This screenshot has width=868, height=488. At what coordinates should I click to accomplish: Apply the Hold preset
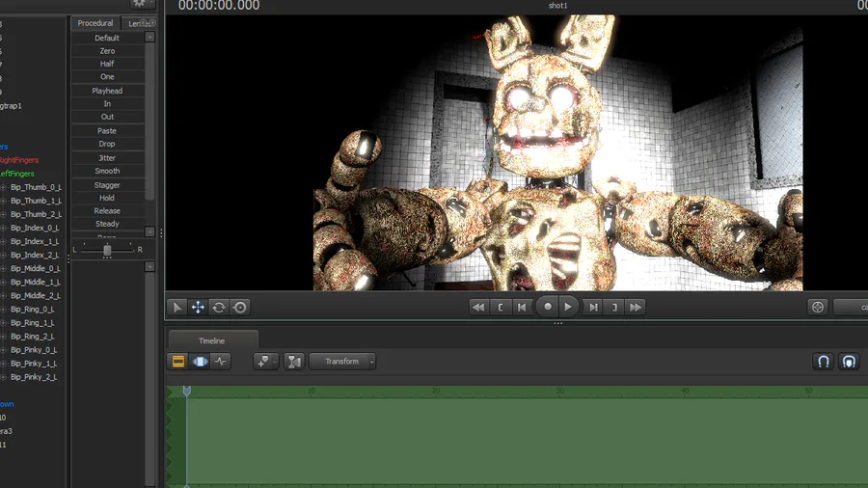click(x=107, y=198)
